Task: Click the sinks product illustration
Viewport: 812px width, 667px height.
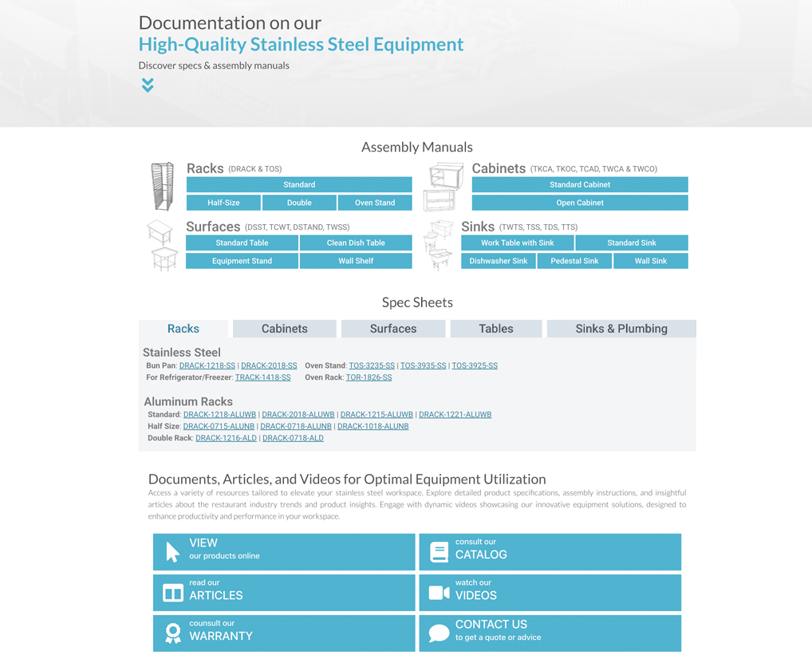Action: point(438,246)
